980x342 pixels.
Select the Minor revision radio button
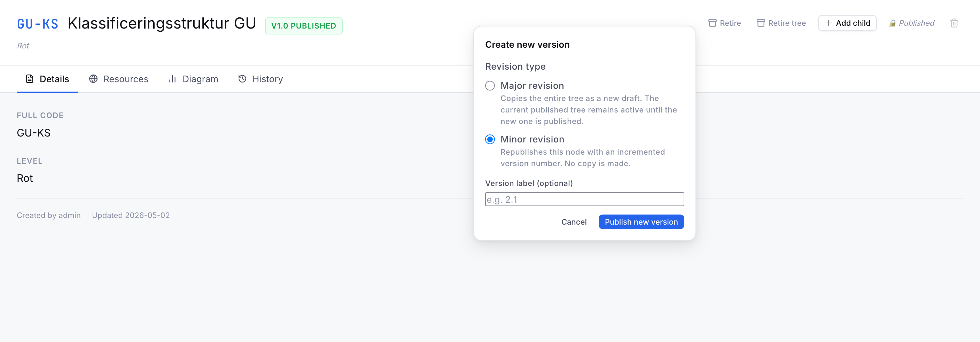tap(490, 139)
